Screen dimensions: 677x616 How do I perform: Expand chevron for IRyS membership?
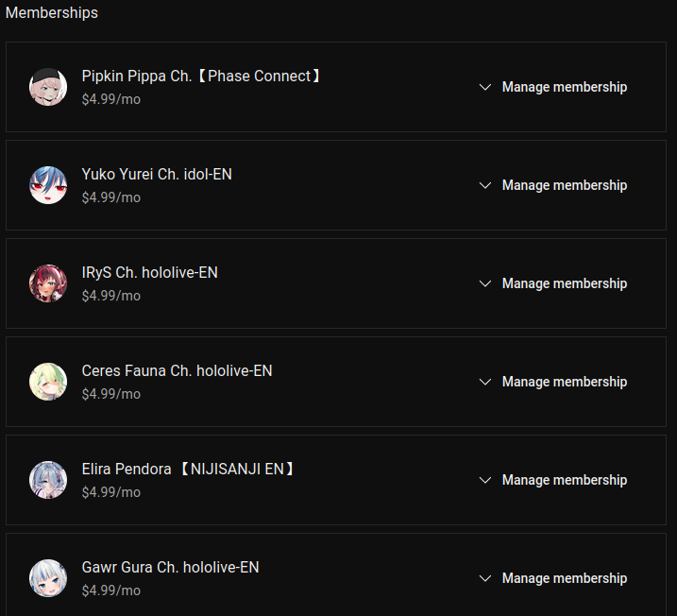(485, 283)
